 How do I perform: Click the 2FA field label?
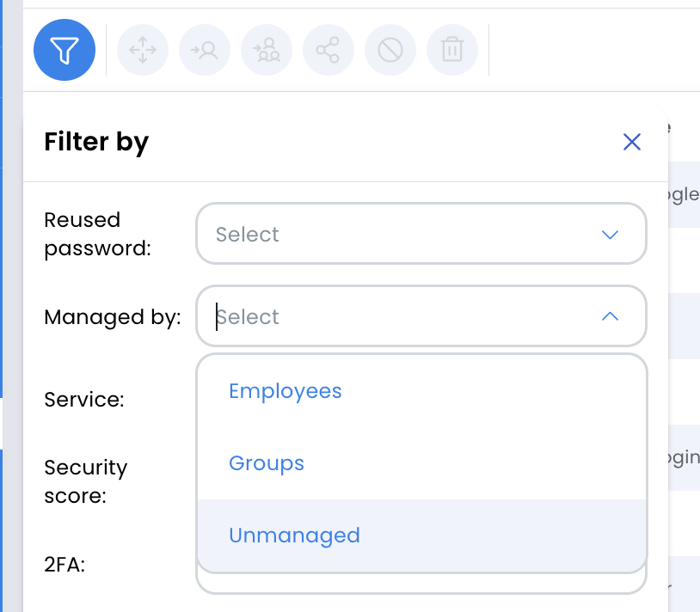pos(64,565)
